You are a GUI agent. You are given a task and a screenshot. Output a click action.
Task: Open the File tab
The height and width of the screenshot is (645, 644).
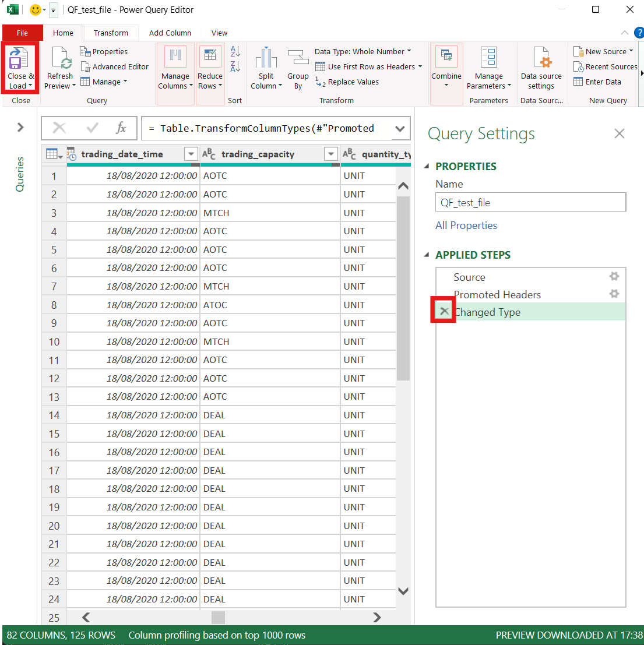(x=22, y=33)
